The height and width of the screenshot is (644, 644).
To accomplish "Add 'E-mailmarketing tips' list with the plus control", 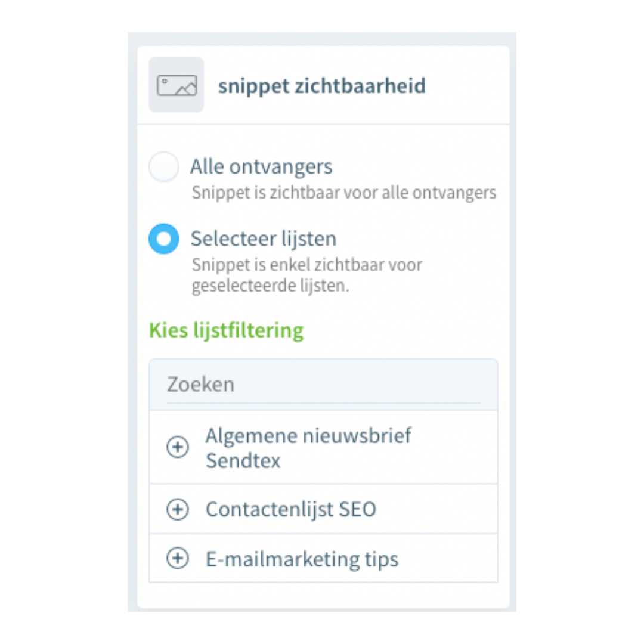I will 177,559.
